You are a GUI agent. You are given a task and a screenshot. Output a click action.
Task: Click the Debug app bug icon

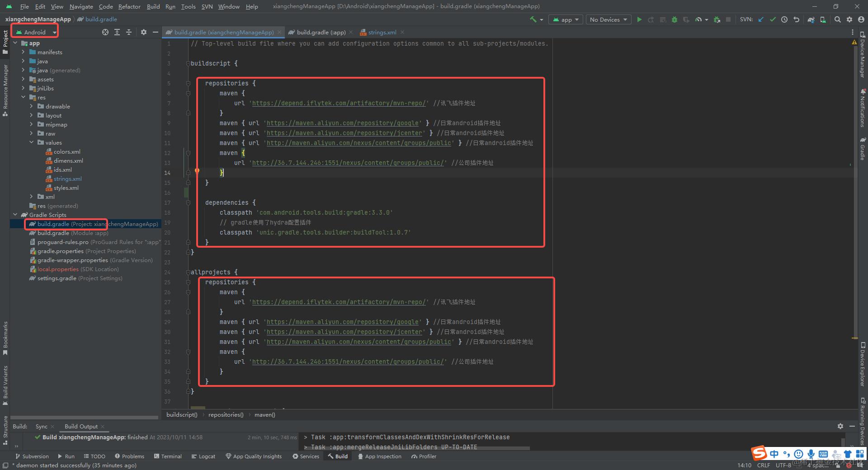pyautogui.click(x=675, y=19)
